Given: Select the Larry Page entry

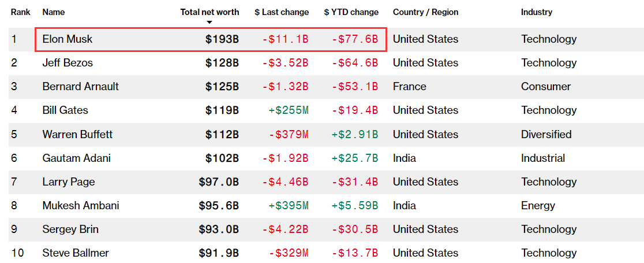Looking at the screenshot, I should coord(69,182).
